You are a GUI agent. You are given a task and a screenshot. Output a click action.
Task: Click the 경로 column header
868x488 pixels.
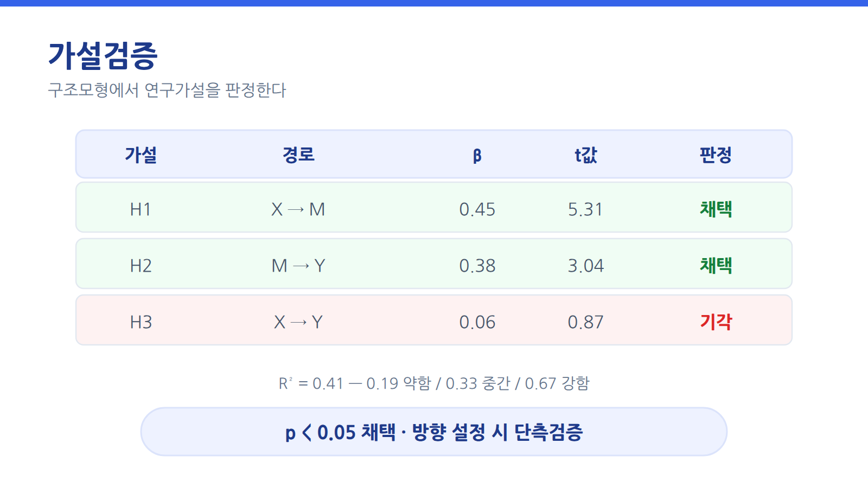pos(298,155)
